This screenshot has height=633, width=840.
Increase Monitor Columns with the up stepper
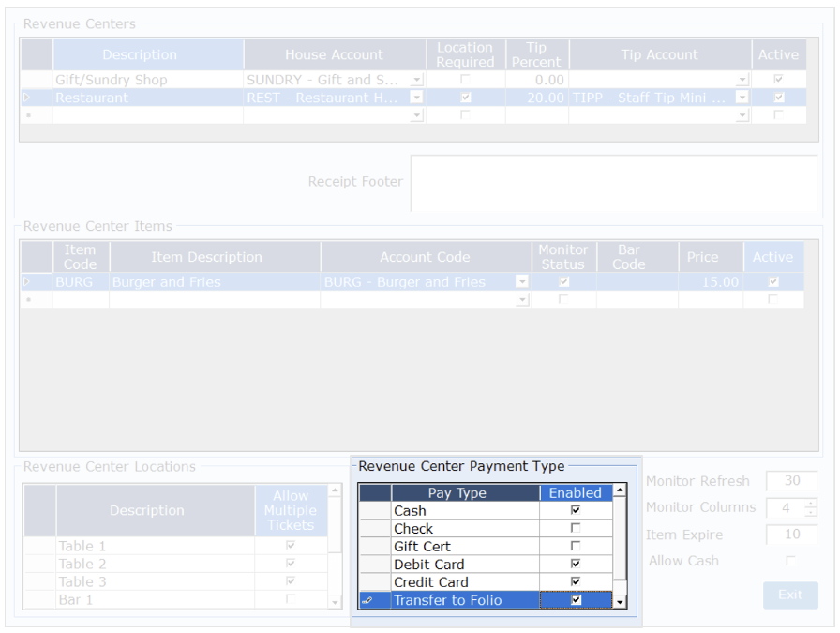[811, 503]
